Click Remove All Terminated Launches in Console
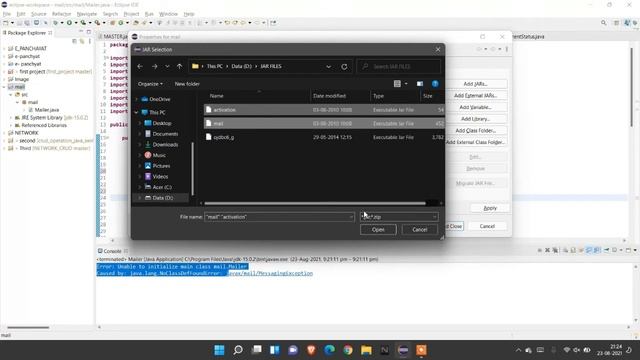Image resolution: width=640 pixels, height=360 pixels. click(555, 250)
